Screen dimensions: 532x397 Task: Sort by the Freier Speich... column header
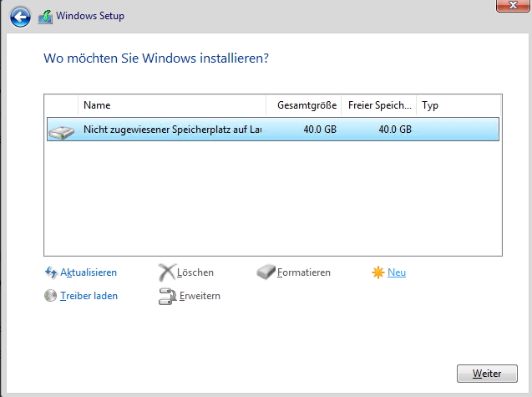pos(378,105)
